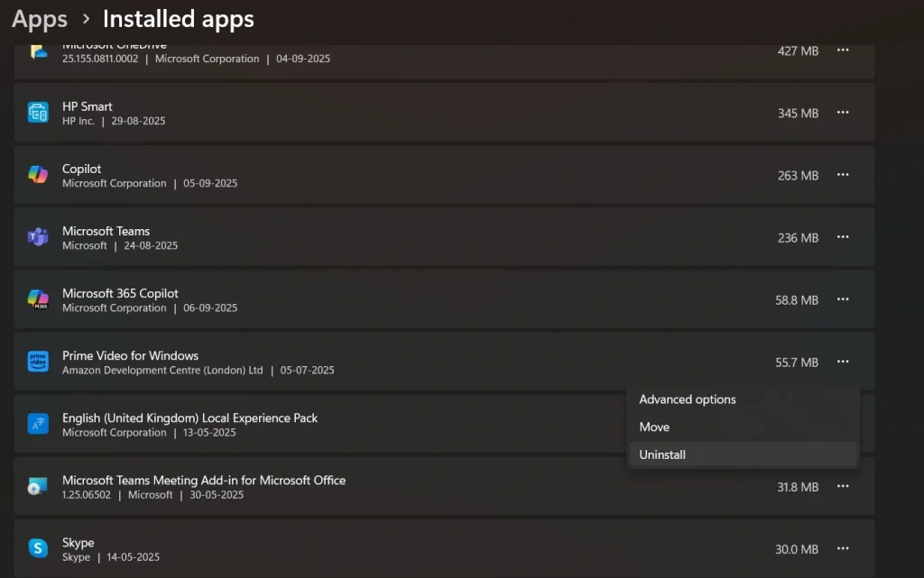Click the Copilot app name (263 MB)
This screenshot has width=924, height=578.
click(82, 169)
